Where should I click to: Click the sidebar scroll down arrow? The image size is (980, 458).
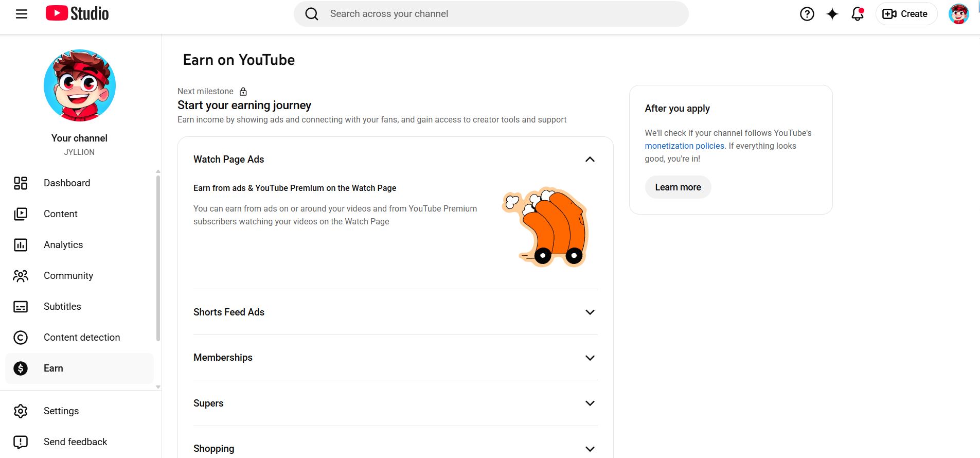click(x=158, y=387)
